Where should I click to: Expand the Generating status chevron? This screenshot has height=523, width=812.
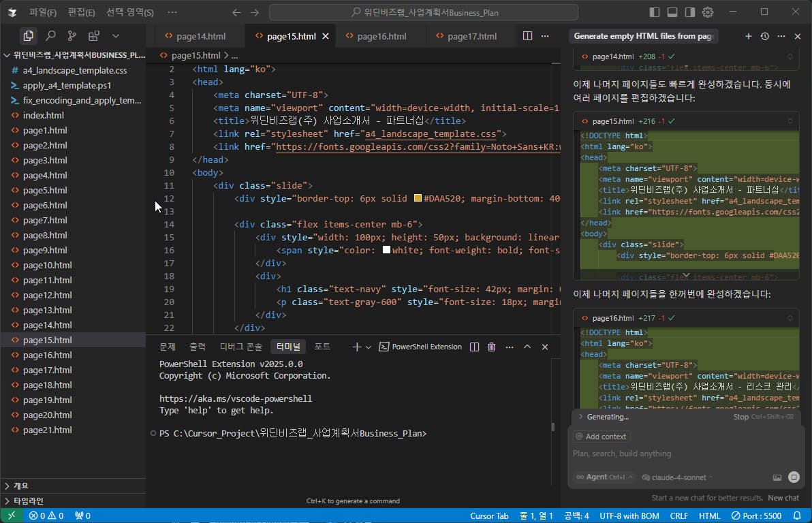coord(580,416)
